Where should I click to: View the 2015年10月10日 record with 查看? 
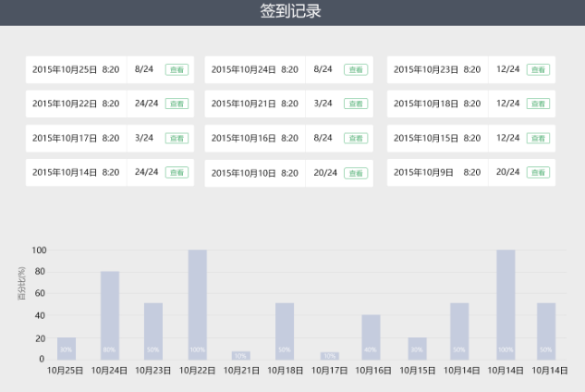pos(355,173)
